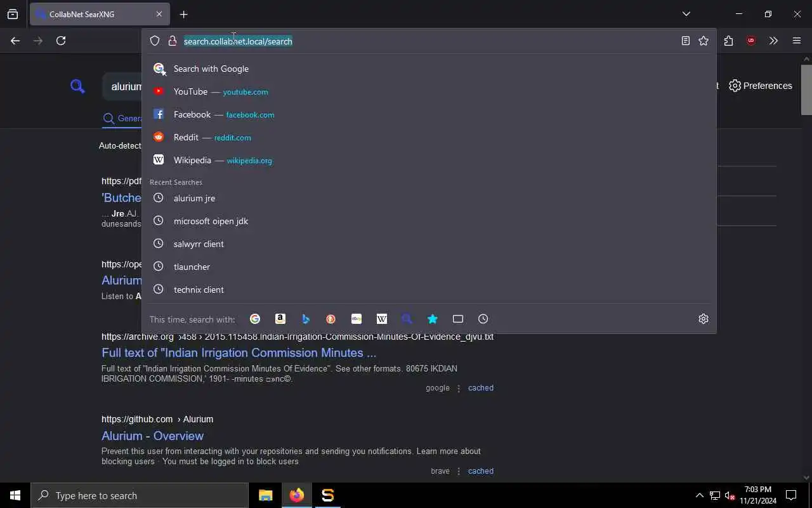This screenshot has width=812, height=508.
Task: Open the General search category tab
Action: tap(122, 118)
